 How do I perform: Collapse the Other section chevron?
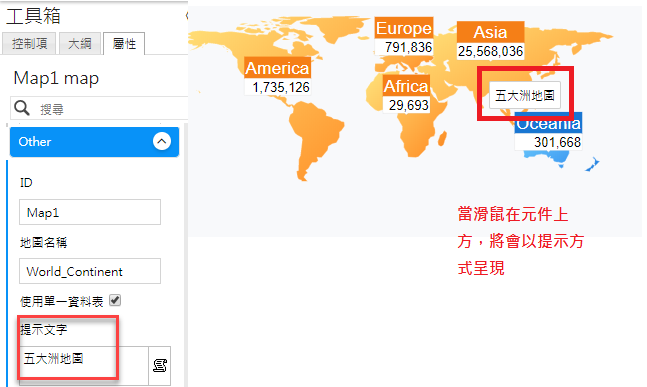tap(162, 142)
